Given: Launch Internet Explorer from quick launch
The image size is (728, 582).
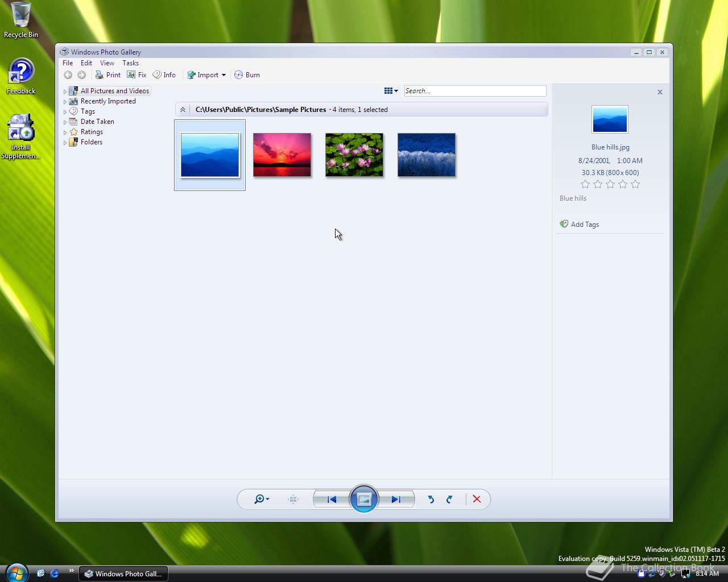Looking at the screenshot, I should [55, 573].
